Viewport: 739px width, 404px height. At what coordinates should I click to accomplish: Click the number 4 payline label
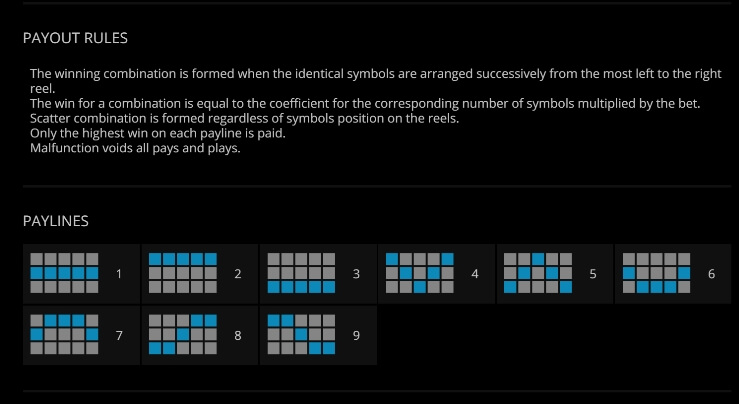[x=475, y=274]
